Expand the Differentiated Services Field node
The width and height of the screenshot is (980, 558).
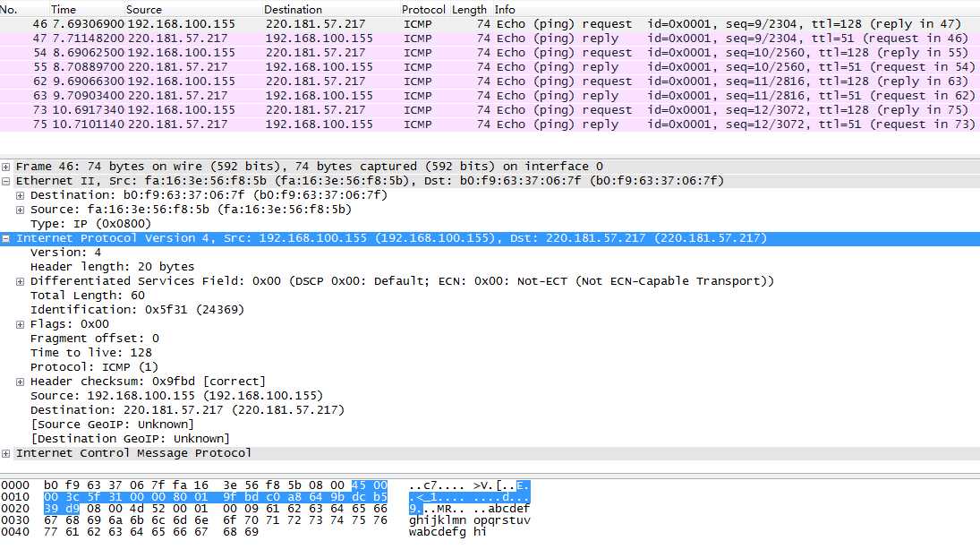[x=20, y=281]
